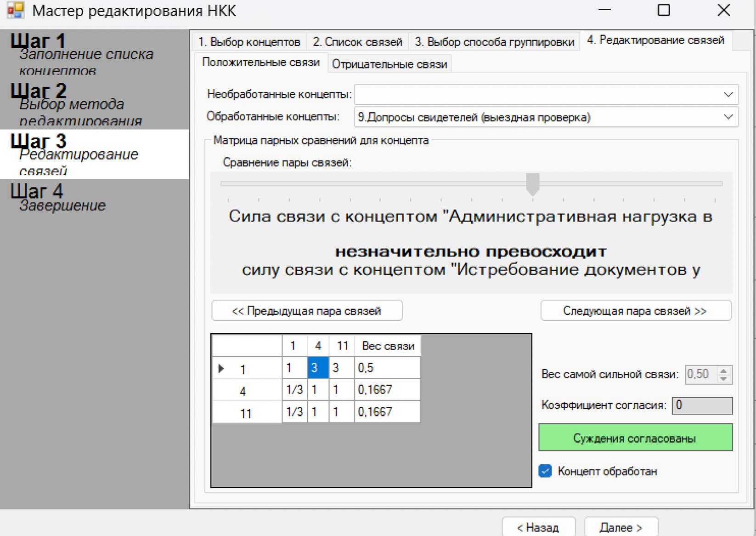Click the pair comparison slider thumb

tap(532, 184)
